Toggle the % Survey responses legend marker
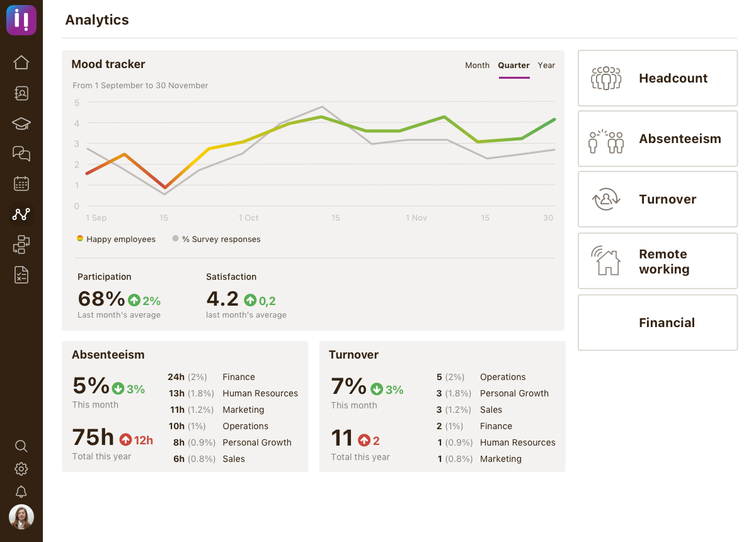Viewport: 756px width, 542px height. [176, 239]
